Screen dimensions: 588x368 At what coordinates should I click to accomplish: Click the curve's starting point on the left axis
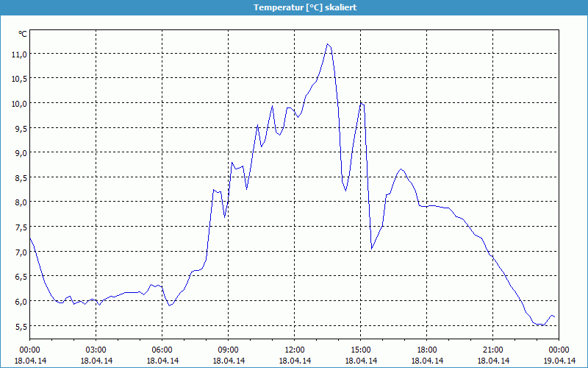click(30, 238)
